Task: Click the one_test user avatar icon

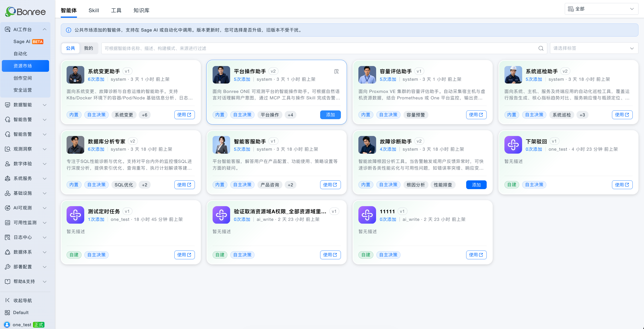Action: [7, 324]
